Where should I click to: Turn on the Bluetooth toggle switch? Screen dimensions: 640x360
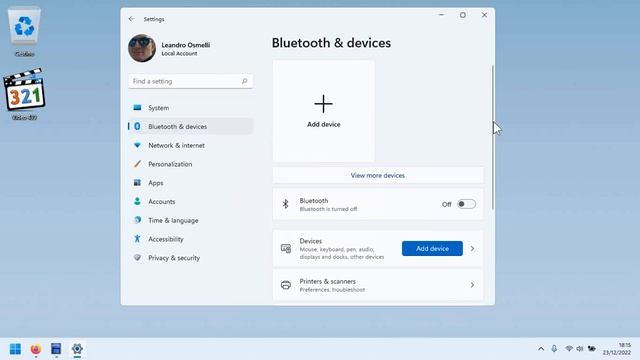pyautogui.click(x=466, y=204)
